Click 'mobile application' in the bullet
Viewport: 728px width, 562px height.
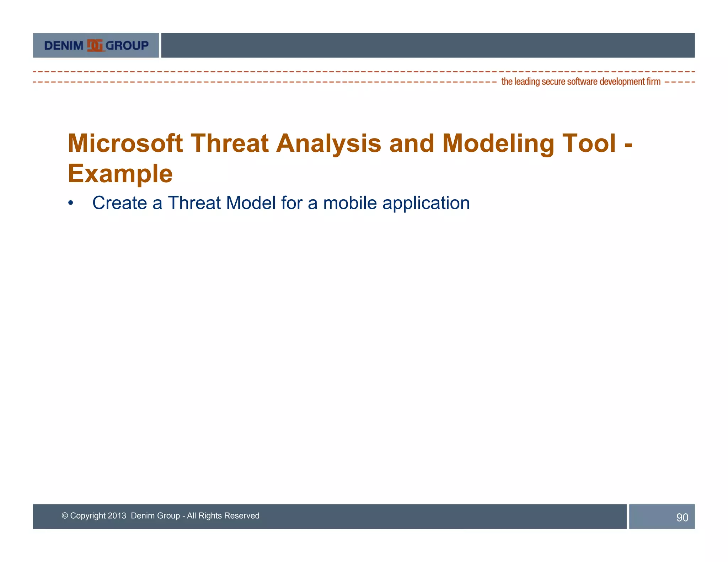396,203
